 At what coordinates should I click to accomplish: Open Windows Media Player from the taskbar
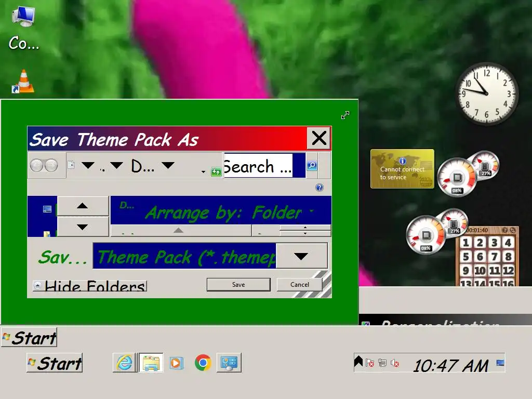coord(176,363)
